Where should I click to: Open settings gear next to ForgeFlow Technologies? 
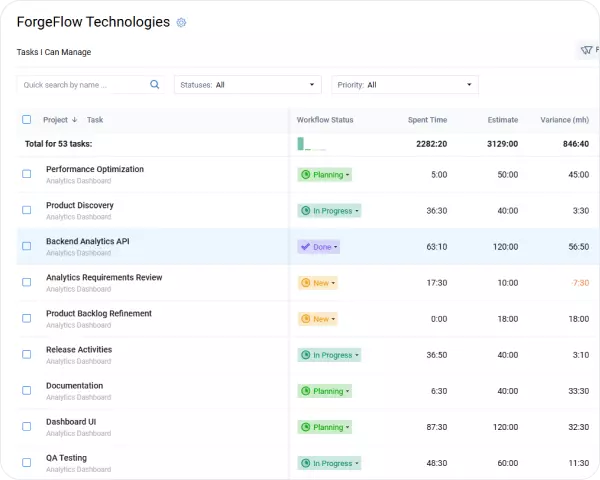click(x=181, y=23)
